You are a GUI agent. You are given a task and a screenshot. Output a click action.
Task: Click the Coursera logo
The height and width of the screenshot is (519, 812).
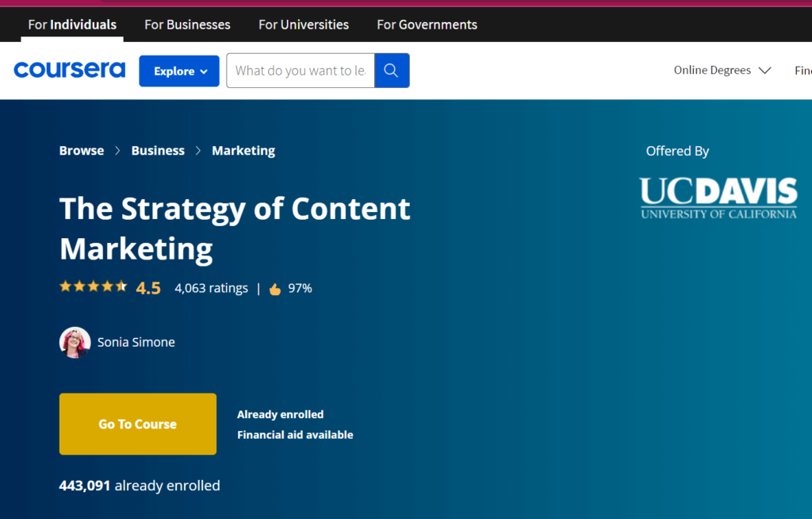(70, 71)
